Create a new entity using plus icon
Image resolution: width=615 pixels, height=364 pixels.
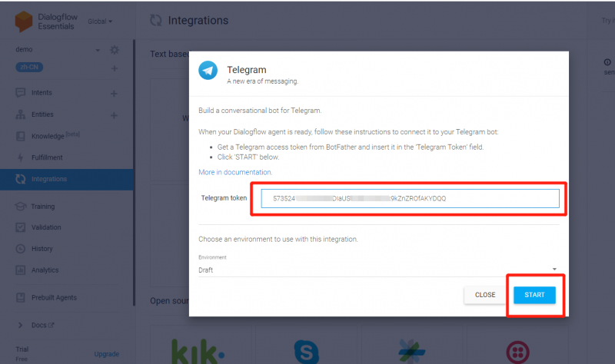click(114, 115)
